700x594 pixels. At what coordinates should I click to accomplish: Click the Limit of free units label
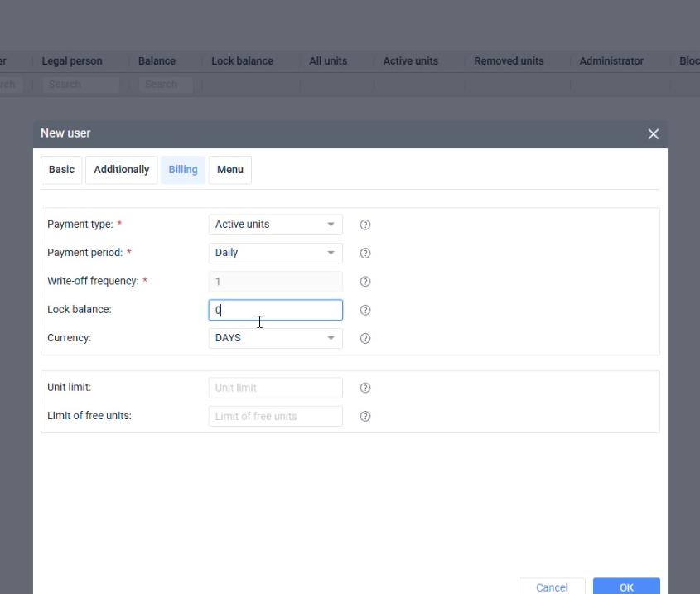pyautogui.click(x=89, y=416)
